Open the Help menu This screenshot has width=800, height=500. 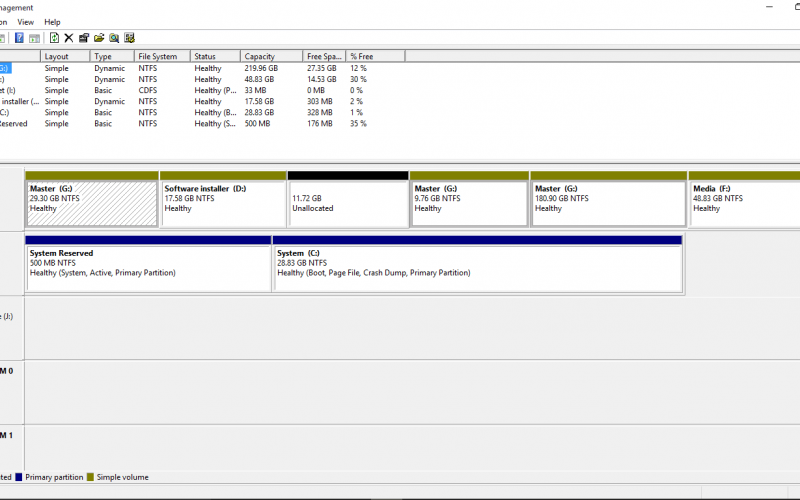point(52,22)
